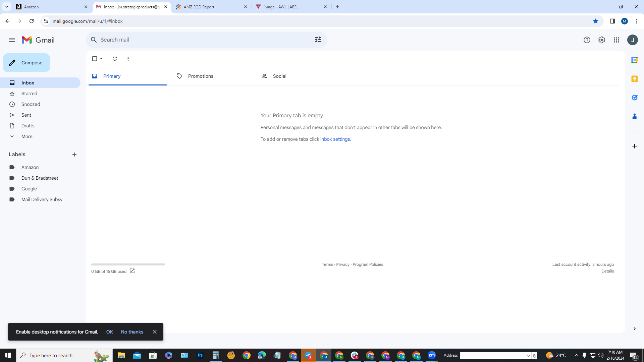Screen dimensions: 644x362
Task: Open the Google apps grid
Action: pyautogui.click(x=616, y=40)
